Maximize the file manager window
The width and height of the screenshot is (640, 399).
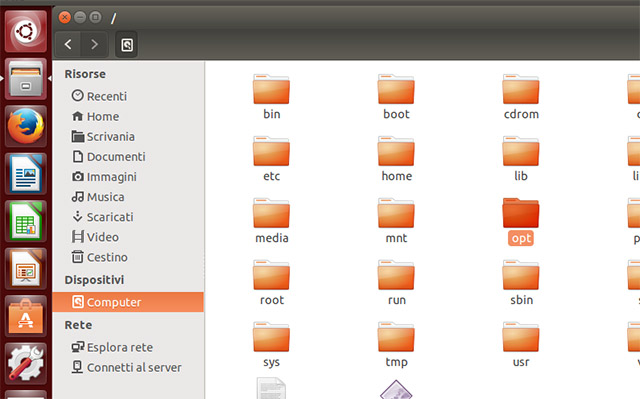(96, 17)
